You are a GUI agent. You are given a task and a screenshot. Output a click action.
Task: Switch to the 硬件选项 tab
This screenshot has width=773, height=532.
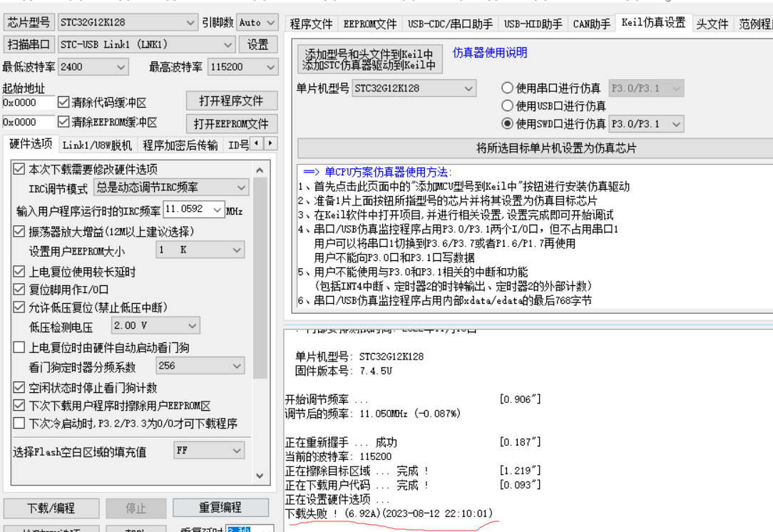[x=31, y=143]
